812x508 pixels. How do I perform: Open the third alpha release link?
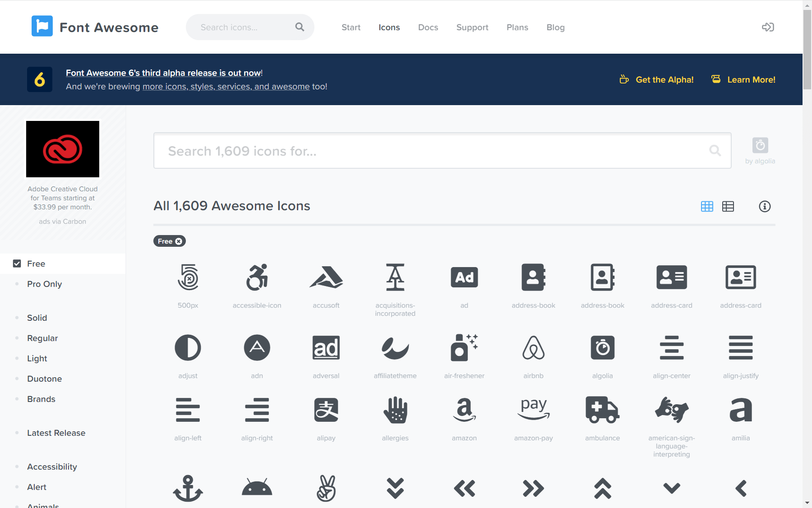pyautogui.click(x=163, y=73)
